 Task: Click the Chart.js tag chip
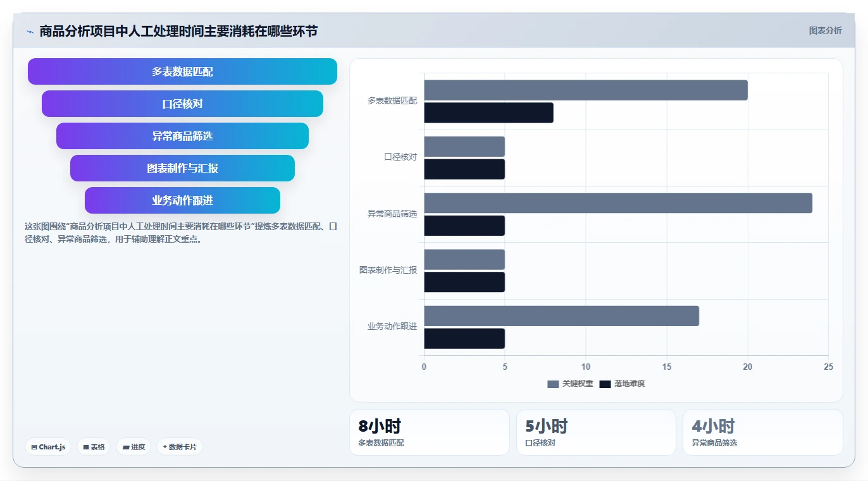coord(48,447)
